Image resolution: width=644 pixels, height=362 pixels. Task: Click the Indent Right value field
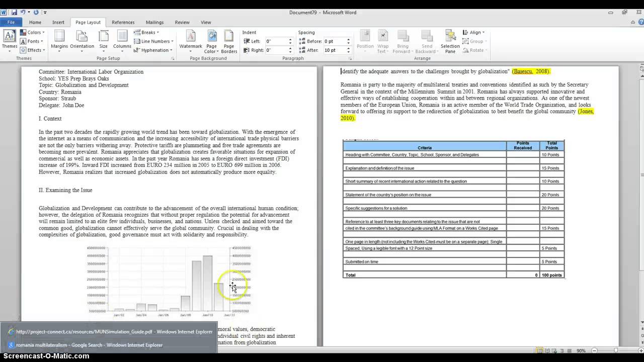coord(276,50)
